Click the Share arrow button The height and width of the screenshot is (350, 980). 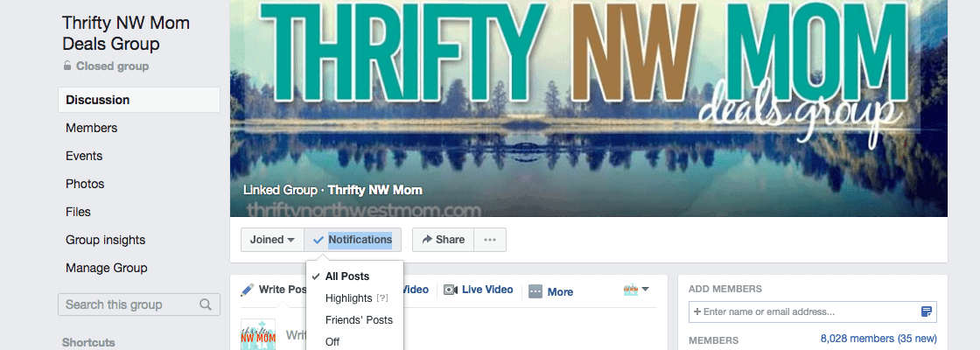pos(443,240)
